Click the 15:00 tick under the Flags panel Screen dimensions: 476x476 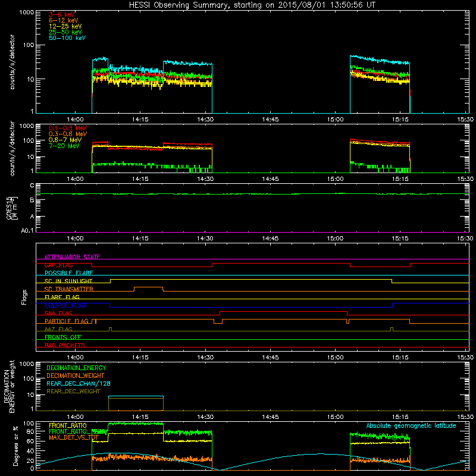(x=335, y=358)
